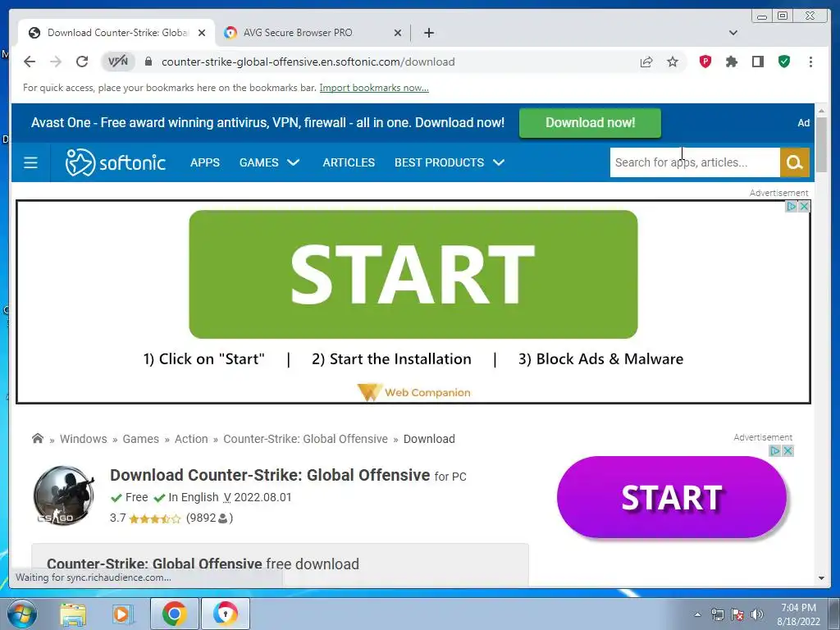The image size is (840, 630).
Task: Click the version text 2022.08.01
Action: 262,497
